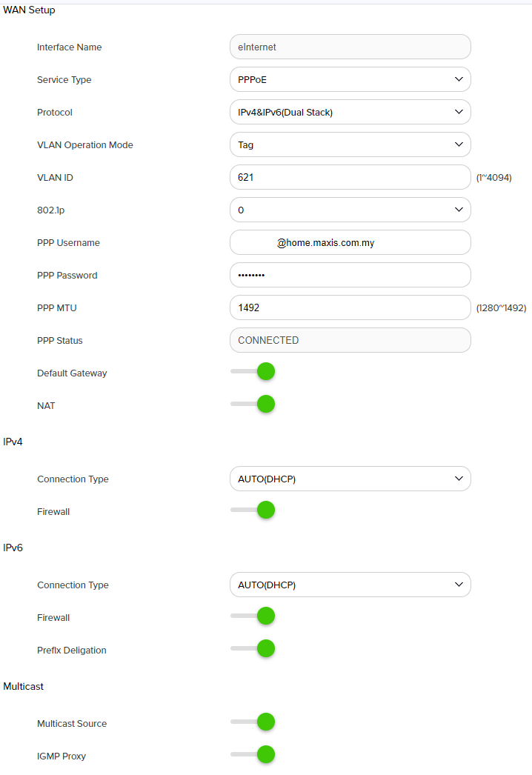The width and height of the screenshot is (532, 775).
Task: Open the Service Type dropdown
Action: click(350, 79)
